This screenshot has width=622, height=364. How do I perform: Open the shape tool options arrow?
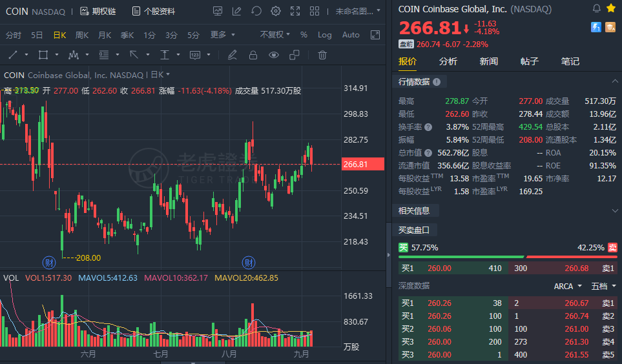(x=57, y=55)
